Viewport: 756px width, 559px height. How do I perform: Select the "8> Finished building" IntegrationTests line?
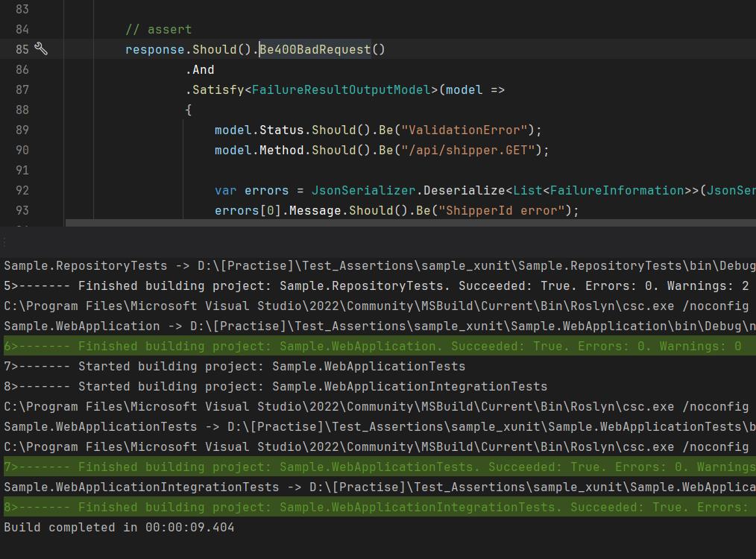[373, 507]
